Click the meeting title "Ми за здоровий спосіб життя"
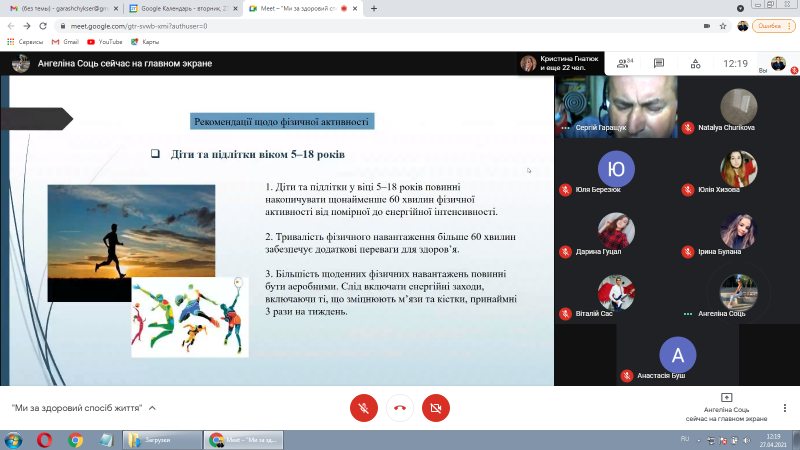This screenshot has height=450, width=800. pyautogui.click(x=77, y=408)
